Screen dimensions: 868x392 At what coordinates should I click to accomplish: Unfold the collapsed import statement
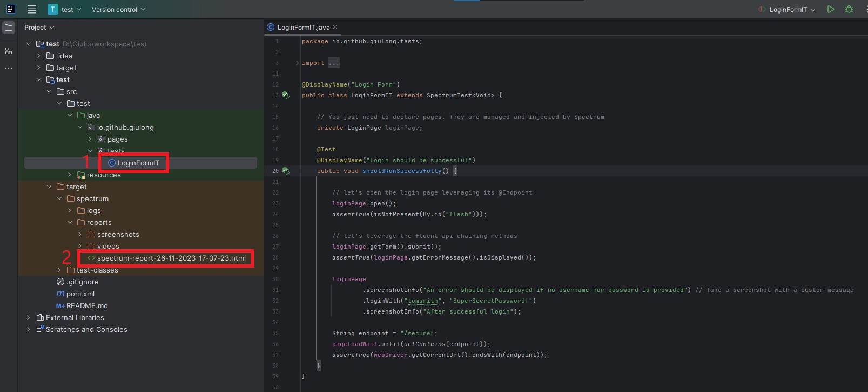(297, 63)
